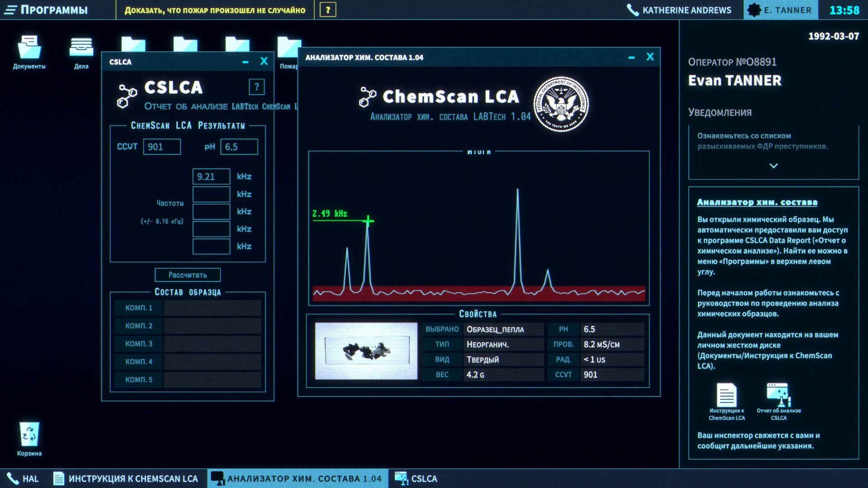The image size is (868, 488).
Task: Close the Анализатор хим. состава window
Action: 650,57
